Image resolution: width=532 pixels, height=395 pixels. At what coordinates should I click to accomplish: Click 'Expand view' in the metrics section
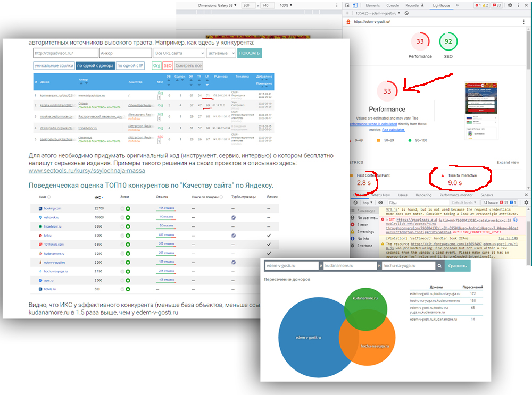[x=508, y=162]
